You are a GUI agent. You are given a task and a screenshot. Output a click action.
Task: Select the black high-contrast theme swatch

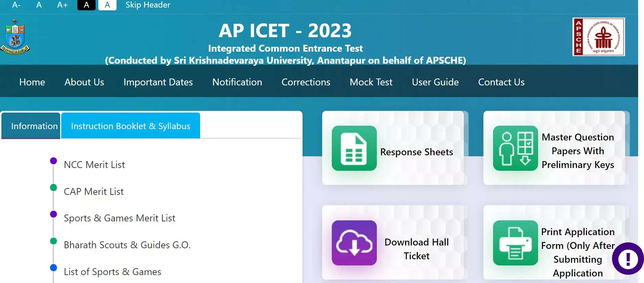coord(86,5)
